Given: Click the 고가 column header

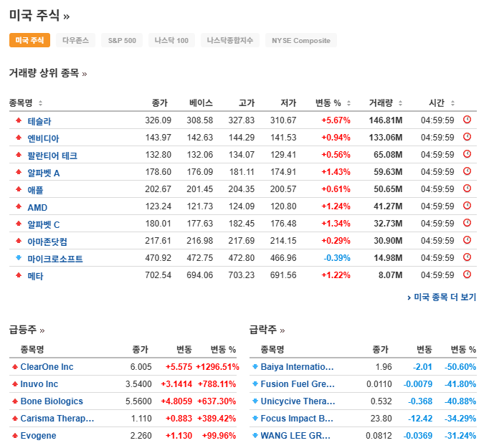Looking at the screenshot, I should [x=247, y=103].
